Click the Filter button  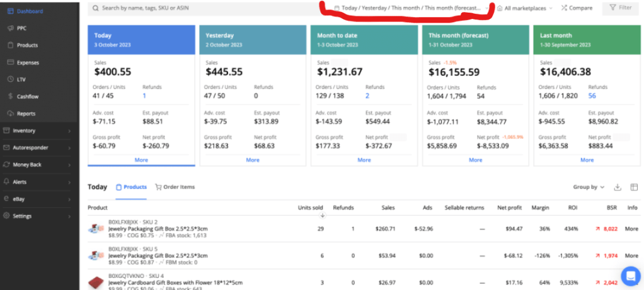coord(620,8)
